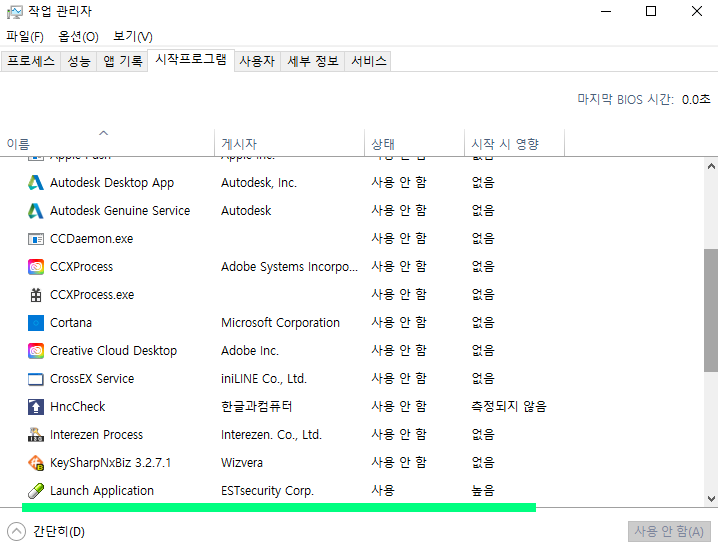
Task: Click the Creative Cloud Desktop icon
Action: point(36,351)
